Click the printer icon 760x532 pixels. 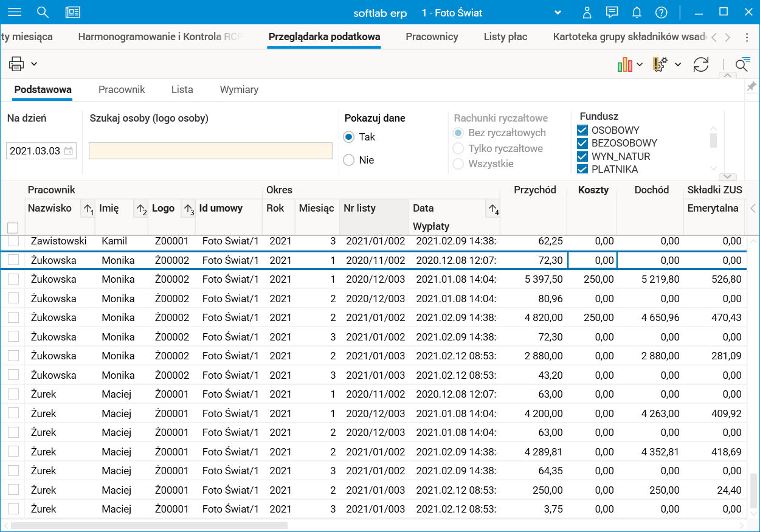click(16, 64)
